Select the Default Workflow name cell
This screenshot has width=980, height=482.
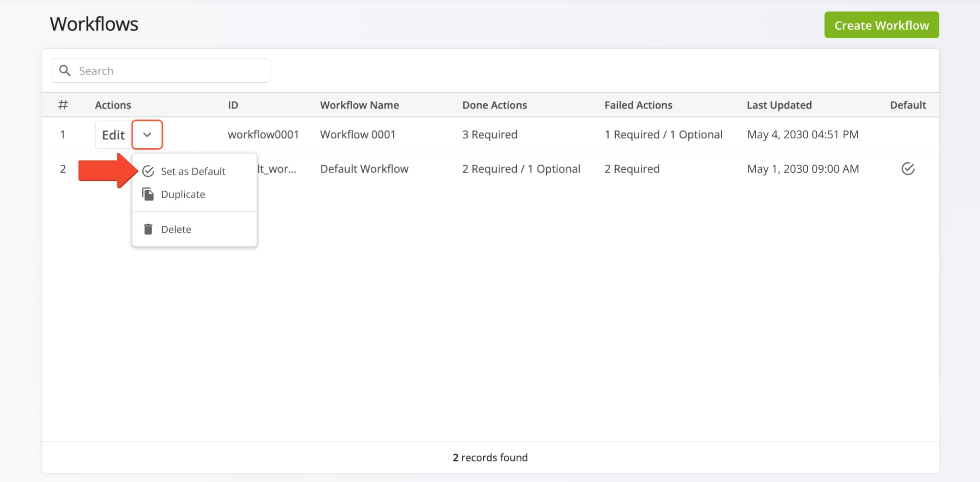[x=364, y=169]
